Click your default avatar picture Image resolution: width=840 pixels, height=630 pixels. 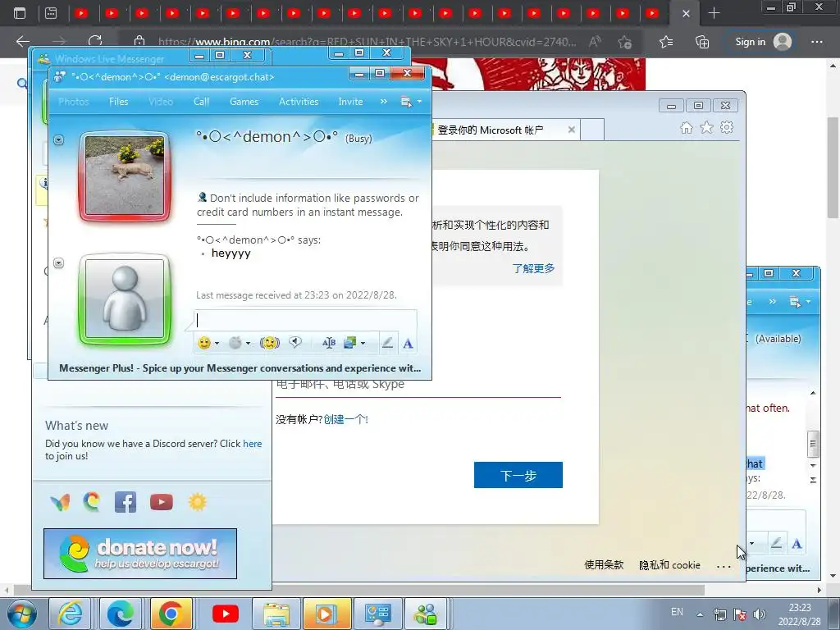click(x=125, y=299)
